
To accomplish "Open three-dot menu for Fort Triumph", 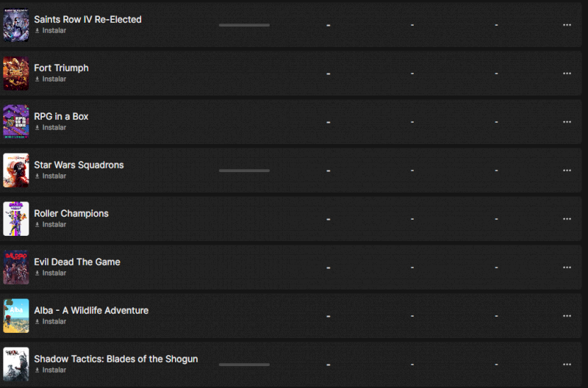I will [x=567, y=73].
